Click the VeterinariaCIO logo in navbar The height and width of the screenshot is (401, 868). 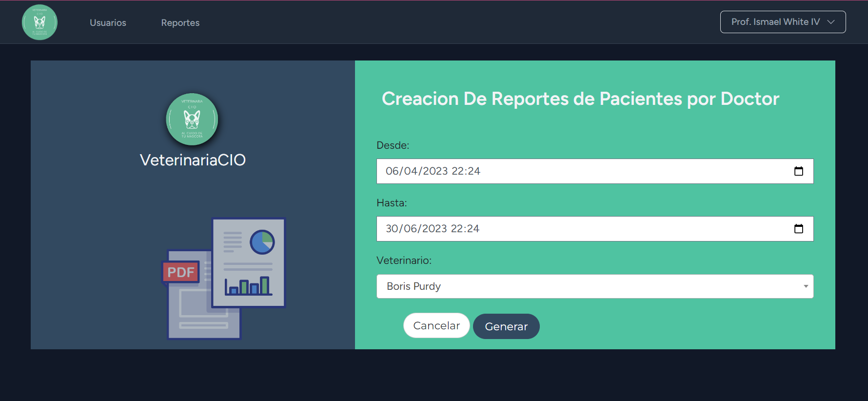39,22
